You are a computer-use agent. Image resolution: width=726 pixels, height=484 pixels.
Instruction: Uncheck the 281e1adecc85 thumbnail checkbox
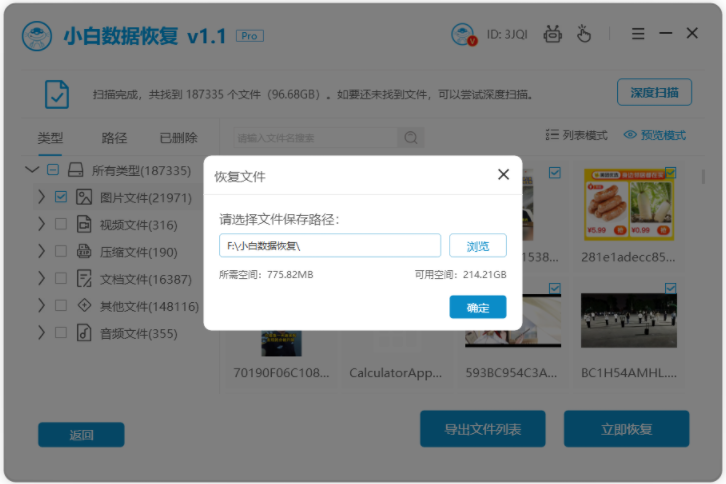670,173
